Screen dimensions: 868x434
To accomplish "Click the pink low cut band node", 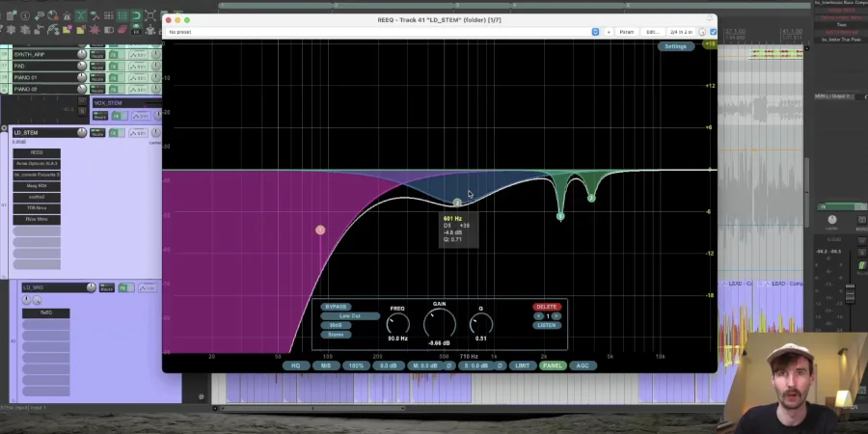I will tap(320, 230).
